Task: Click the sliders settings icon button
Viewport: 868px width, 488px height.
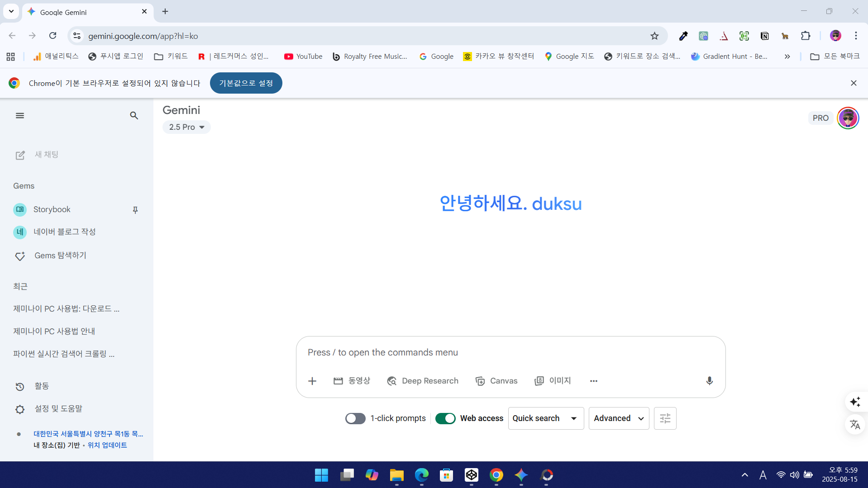Action: 665,418
